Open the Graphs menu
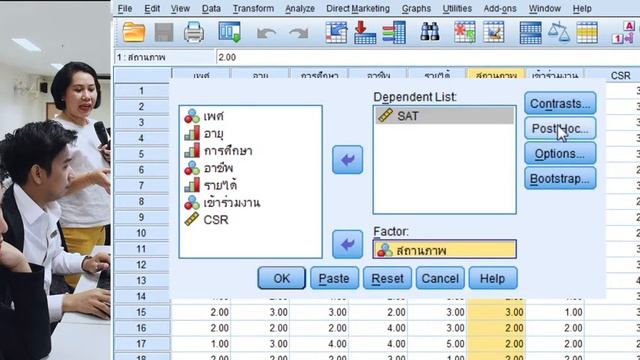Image resolution: width=640 pixels, height=360 pixels. [x=416, y=8]
